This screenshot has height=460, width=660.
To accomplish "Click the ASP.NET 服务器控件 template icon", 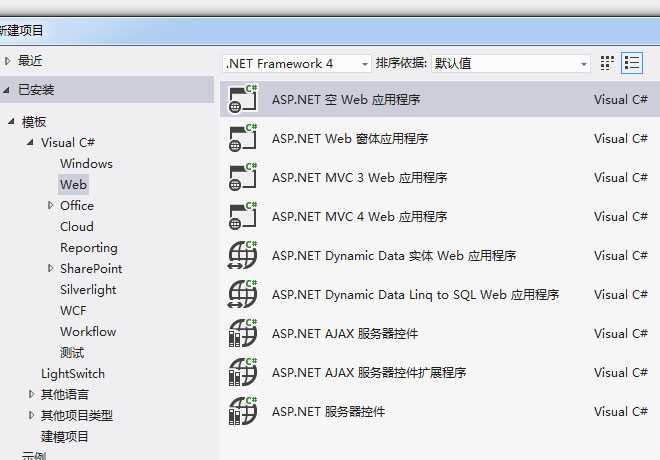I will coord(243,411).
